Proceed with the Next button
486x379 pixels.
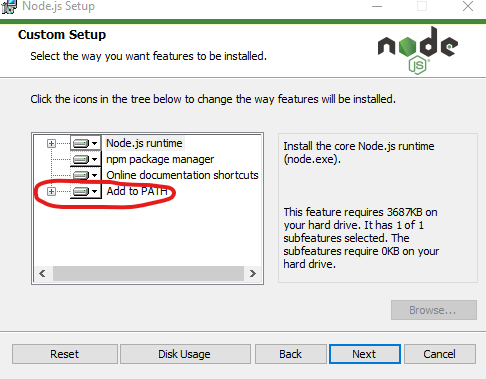coord(365,354)
